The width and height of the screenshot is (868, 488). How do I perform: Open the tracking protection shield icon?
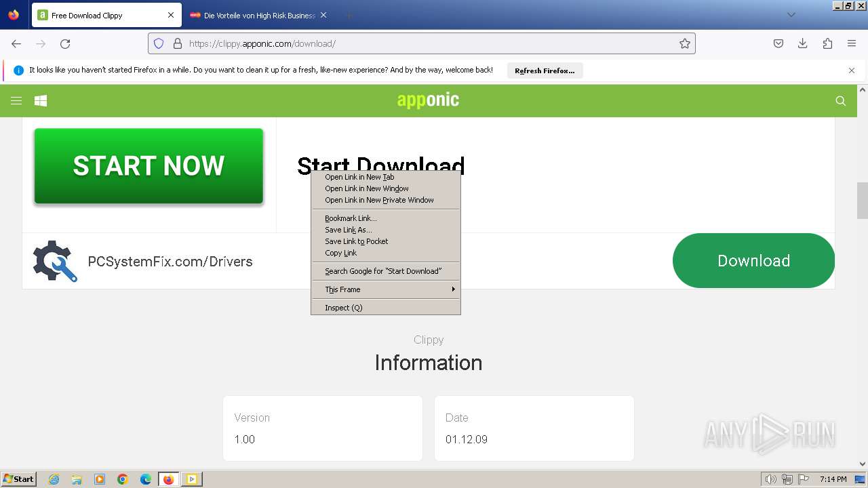159,43
